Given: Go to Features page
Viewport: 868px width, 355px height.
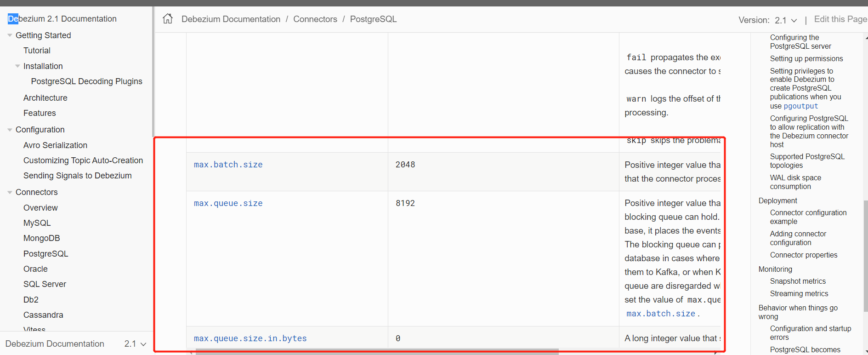Looking at the screenshot, I should coord(40,113).
